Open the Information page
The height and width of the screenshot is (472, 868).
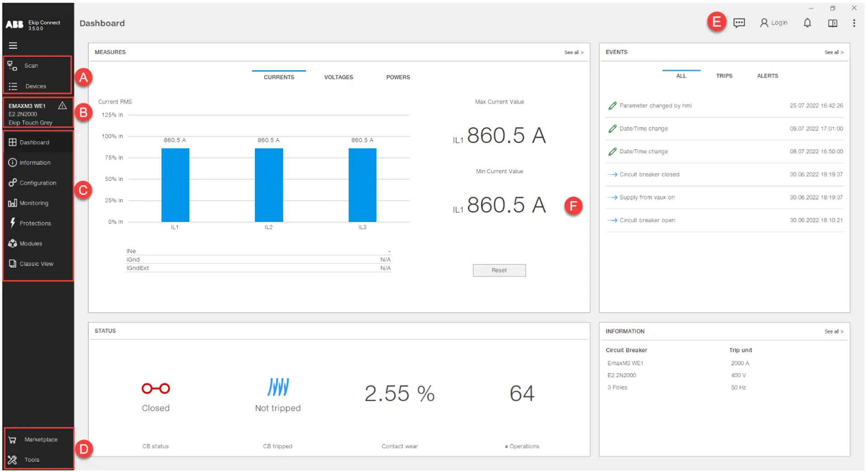pos(35,162)
